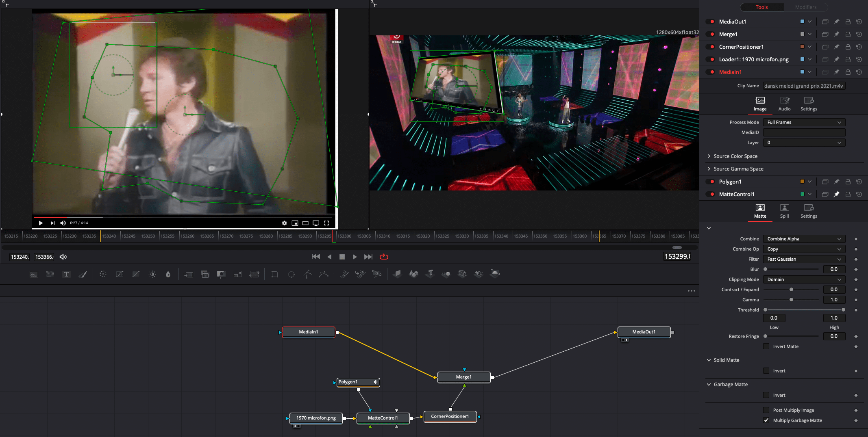Open the MediaIn1 Audio tab
Viewport: 868px width, 437px height.
(784, 104)
